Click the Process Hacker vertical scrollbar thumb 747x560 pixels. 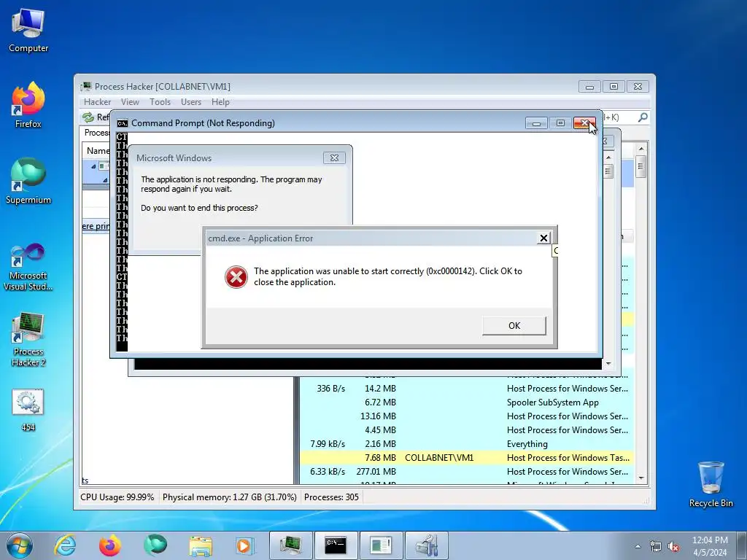point(640,167)
